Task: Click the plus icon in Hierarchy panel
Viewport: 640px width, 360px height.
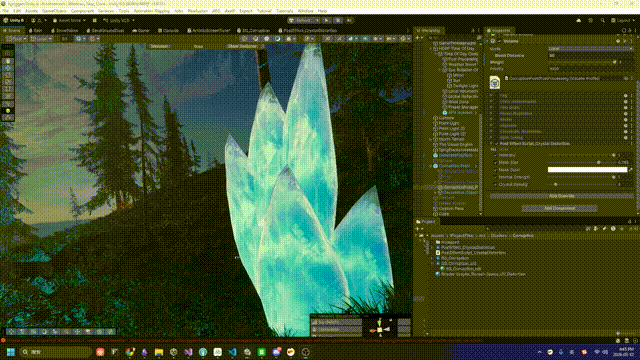Action: pos(417,38)
